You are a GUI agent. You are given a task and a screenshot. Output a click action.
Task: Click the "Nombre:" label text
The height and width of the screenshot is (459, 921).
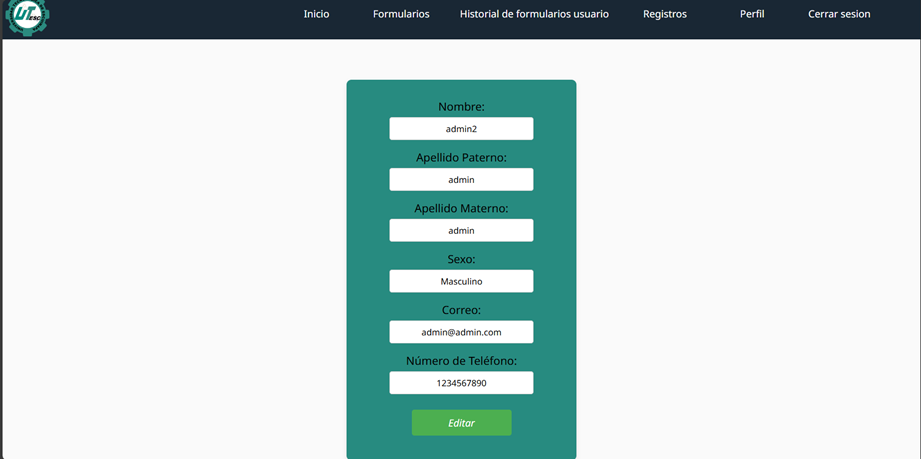461,107
